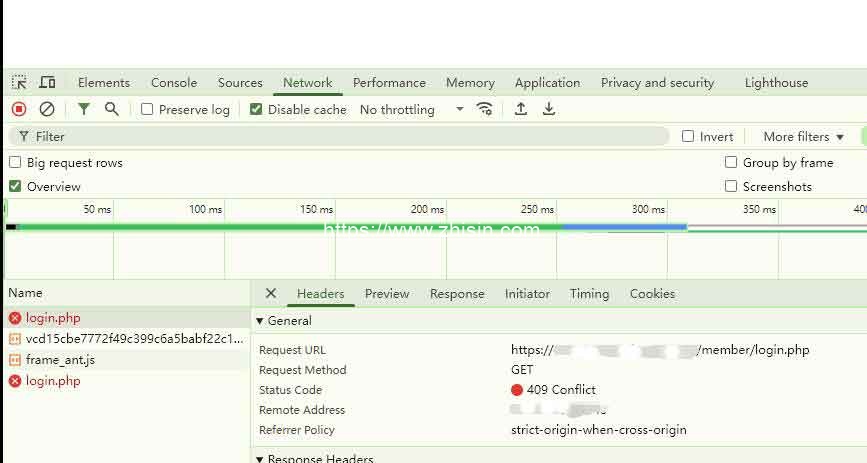Open the No throttling dropdown
This screenshot has width=867, height=463.
(411, 110)
